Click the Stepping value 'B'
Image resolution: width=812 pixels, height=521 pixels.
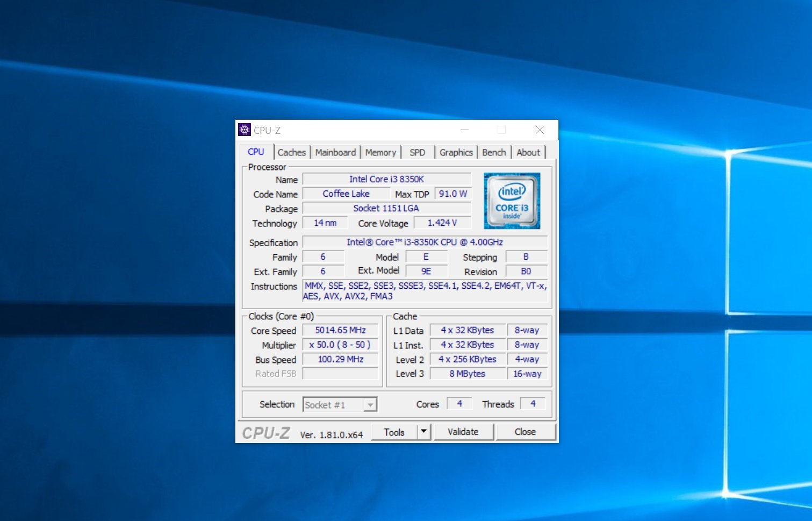tap(526, 257)
